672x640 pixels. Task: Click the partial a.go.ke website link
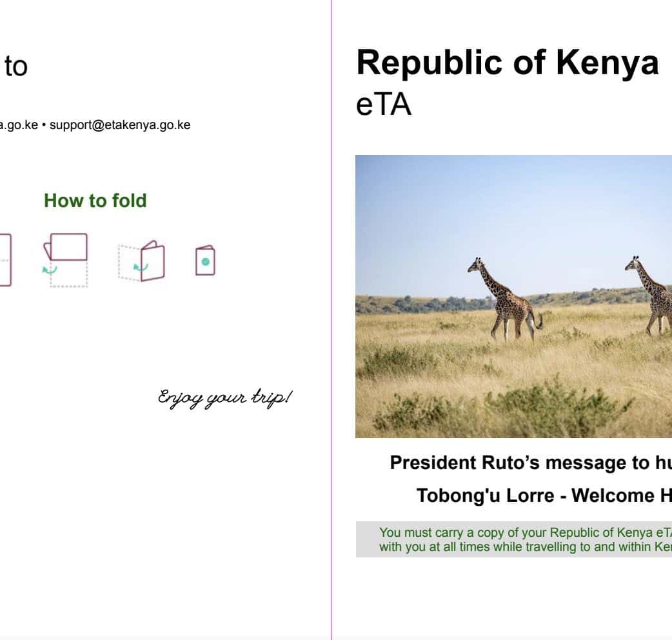(x=18, y=125)
